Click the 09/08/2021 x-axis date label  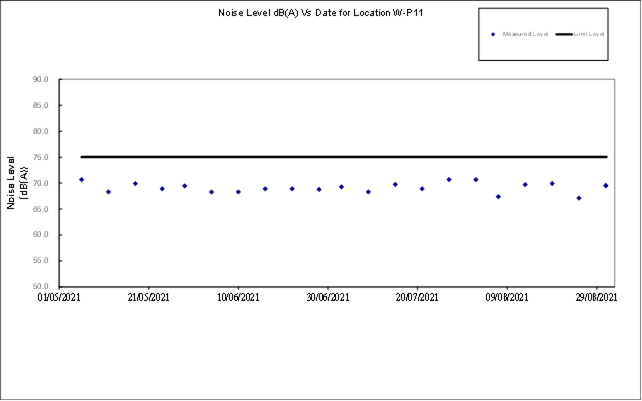pyautogui.click(x=506, y=297)
